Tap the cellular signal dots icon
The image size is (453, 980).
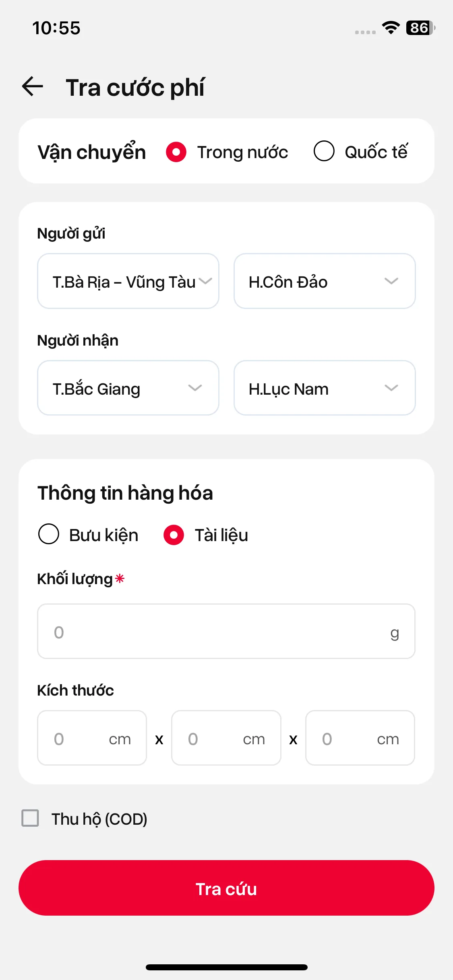pos(365,32)
